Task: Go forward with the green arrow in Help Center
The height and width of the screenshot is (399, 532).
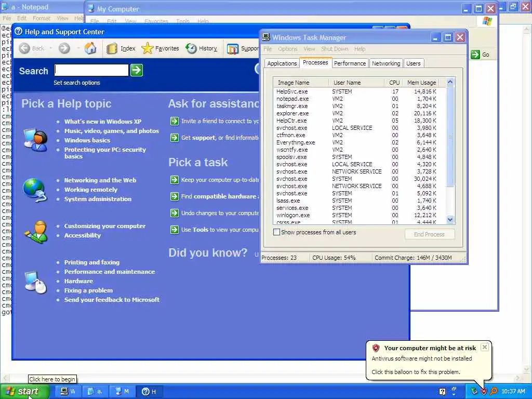Action: 64,48
